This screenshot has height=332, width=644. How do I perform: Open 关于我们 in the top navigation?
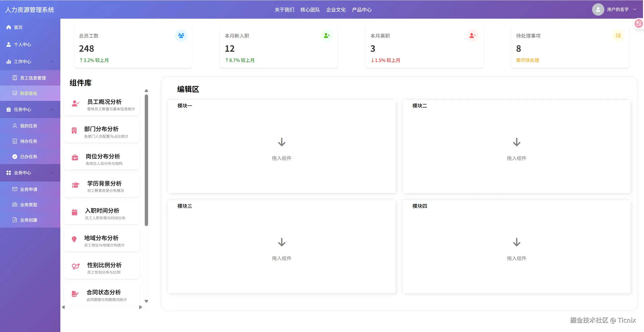(284, 10)
